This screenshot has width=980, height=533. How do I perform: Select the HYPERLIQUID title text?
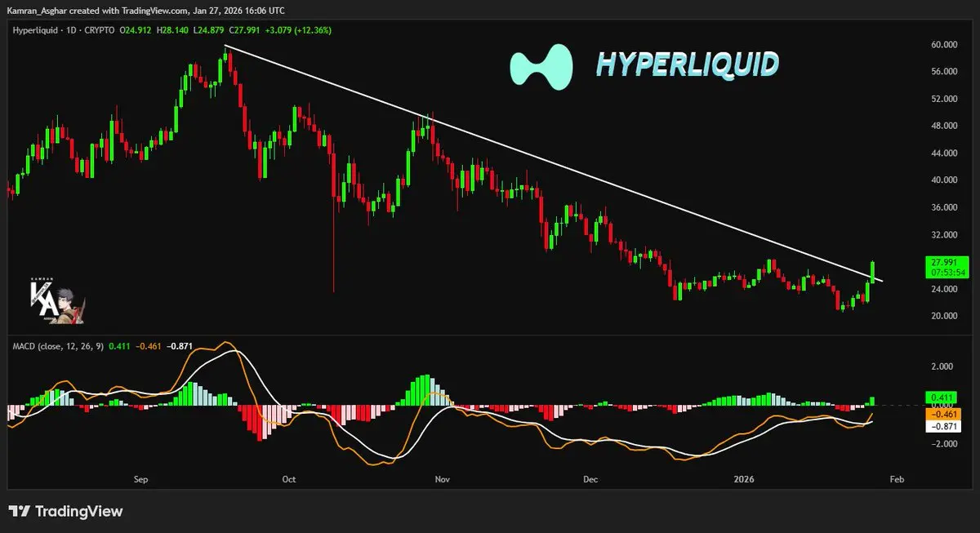click(x=687, y=64)
